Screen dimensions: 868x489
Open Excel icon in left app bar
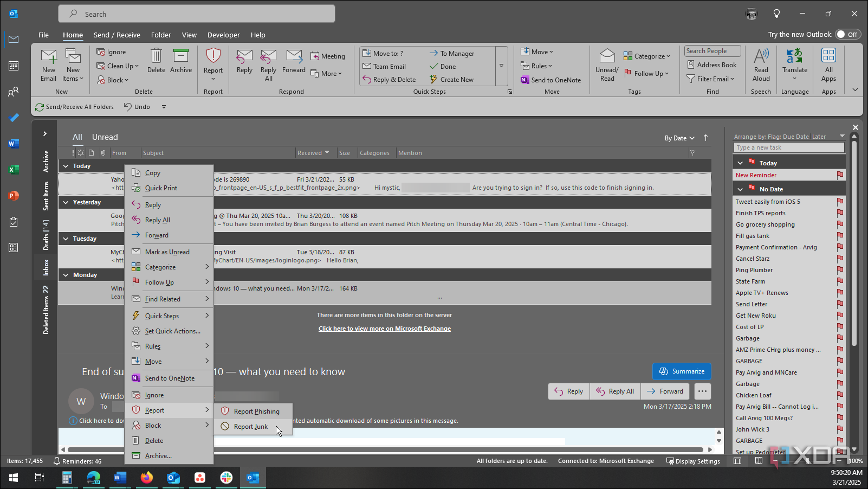click(14, 170)
